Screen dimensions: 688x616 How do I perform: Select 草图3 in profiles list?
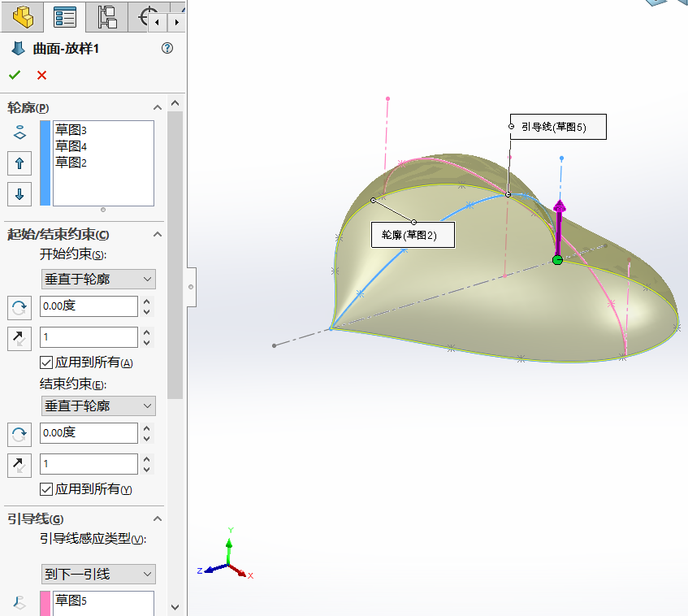click(x=71, y=130)
